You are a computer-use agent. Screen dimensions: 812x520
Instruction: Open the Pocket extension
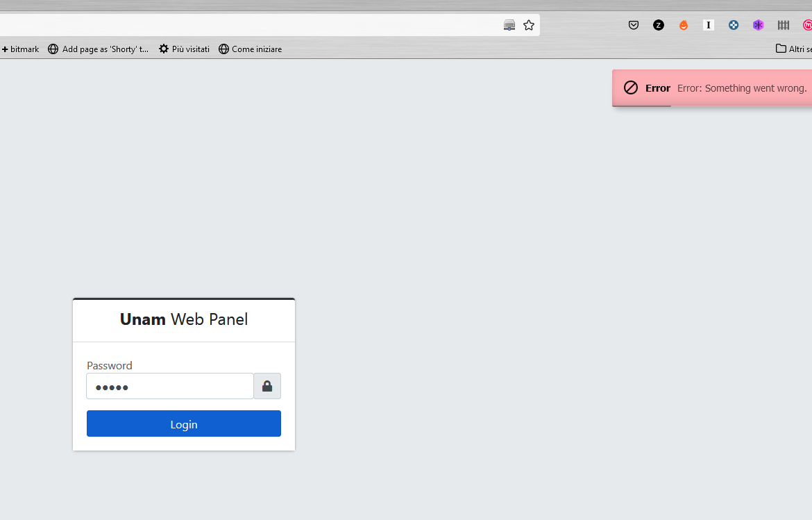tap(633, 25)
